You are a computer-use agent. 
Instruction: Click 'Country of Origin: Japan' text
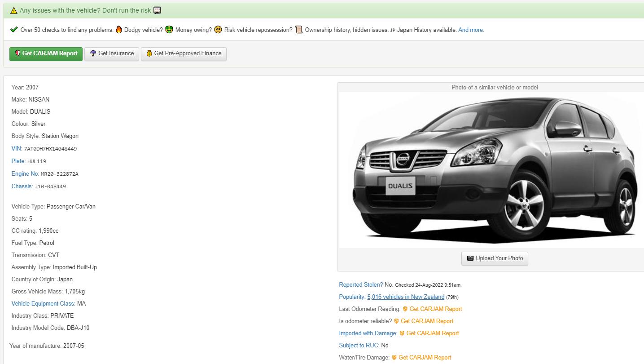tap(42, 280)
